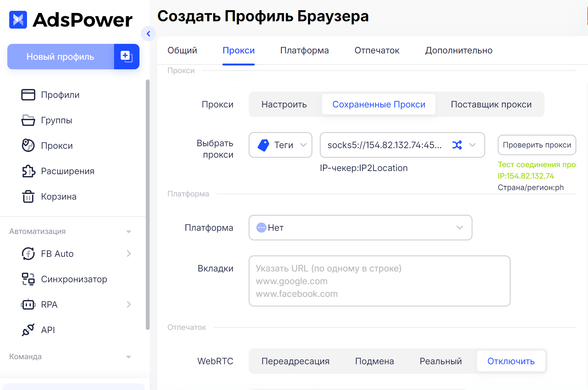Click the blue tag icon in Теги
This screenshot has height=390, width=588.
pyautogui.click(x=263, y=145)
